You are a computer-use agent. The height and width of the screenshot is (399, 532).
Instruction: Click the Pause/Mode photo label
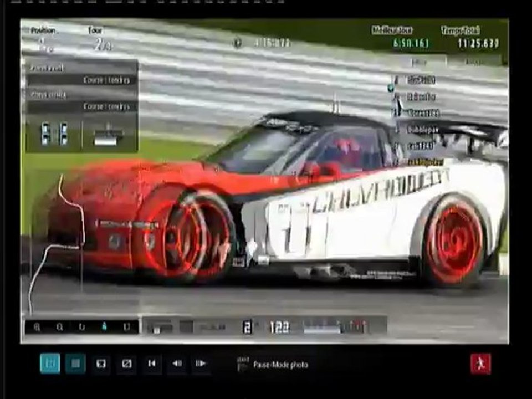pyautogui.click(x=280, y=365)
